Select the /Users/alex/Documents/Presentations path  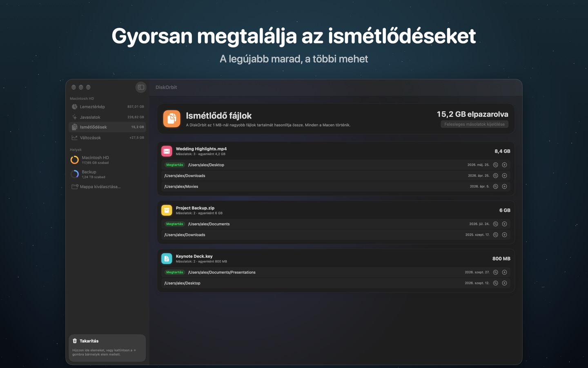click(x=222, y=272)
